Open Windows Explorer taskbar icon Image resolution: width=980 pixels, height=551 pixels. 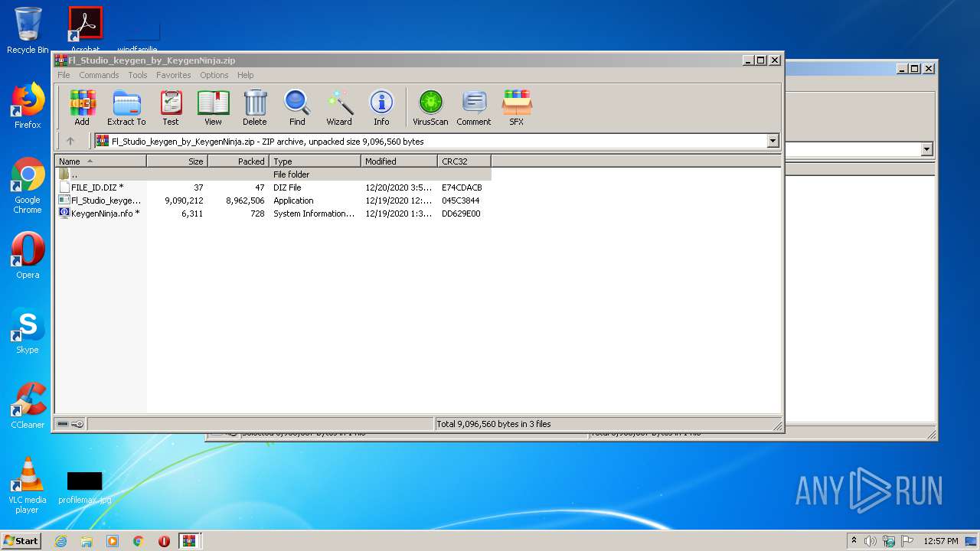pos(87,541)
